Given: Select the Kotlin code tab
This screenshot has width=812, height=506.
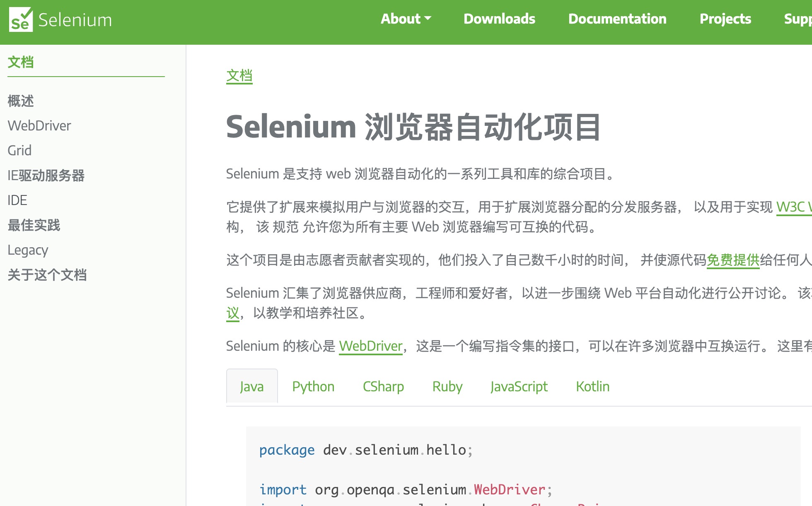Looking at the screenshot, I should (x=592, y=387).
